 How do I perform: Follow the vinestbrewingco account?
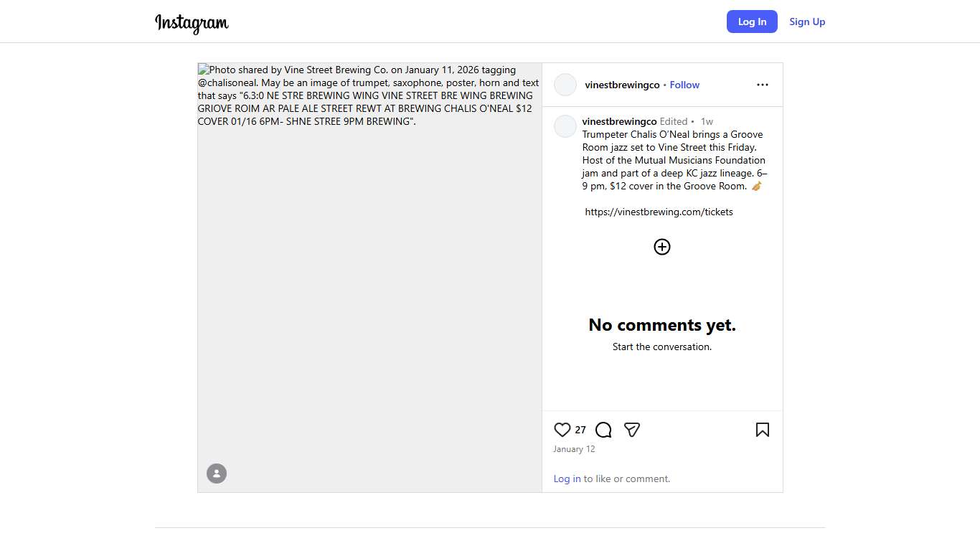[x=684, y=85]
